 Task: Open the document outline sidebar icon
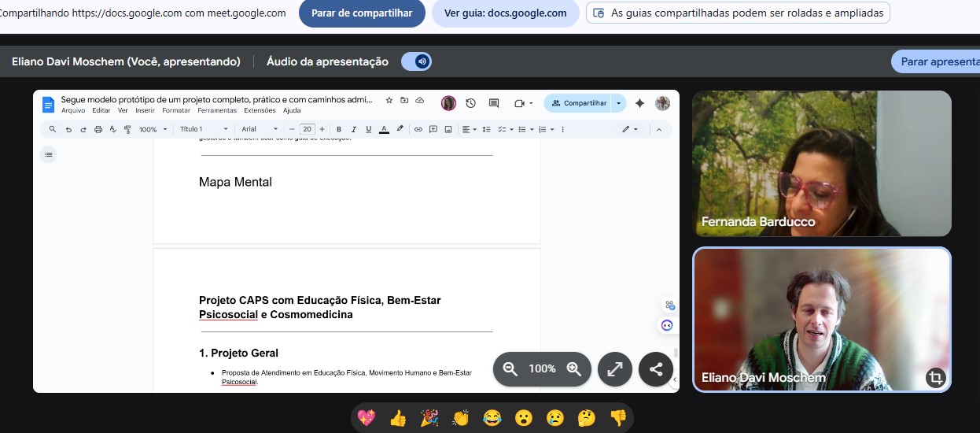point(49,155)
